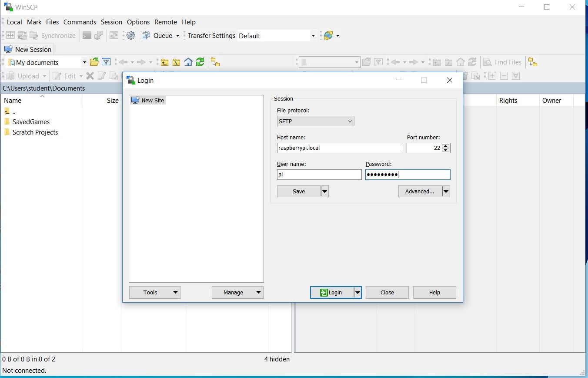The width and height of the screenshot is (588, 378).
Task: Click the session color globe icon
Action: (x=329, y=35)
